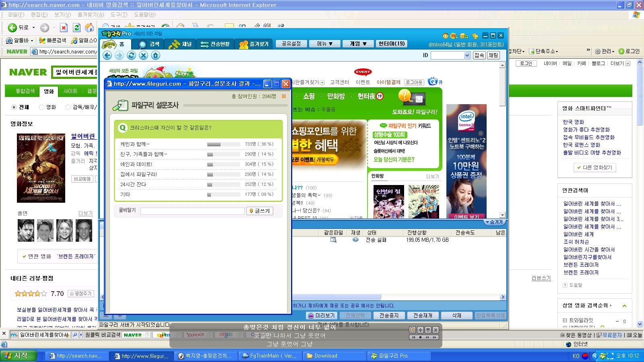Open the 게임 dropdown in 파일구리
Viewport: 644px width, 362px height.
[x=358, y=44]
